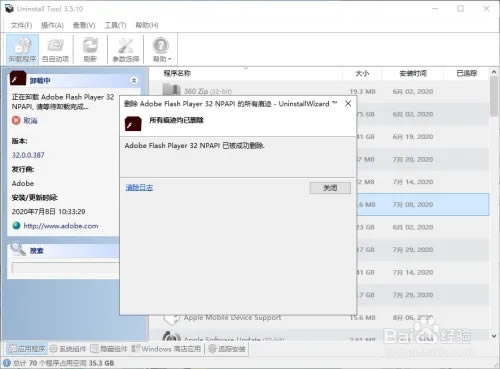Image resolution: width=500 pixels, height=369 pixels.
Task: Select the 360 Zip row
Action: [319, 91]
